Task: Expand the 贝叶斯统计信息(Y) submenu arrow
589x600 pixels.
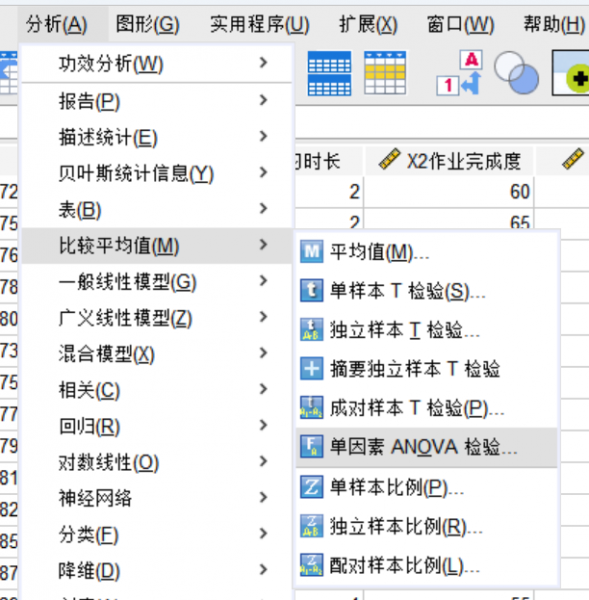Action: click(263, 172)
